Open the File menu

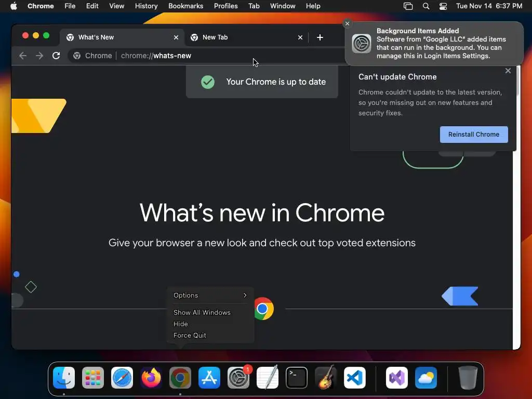point(70,6)
